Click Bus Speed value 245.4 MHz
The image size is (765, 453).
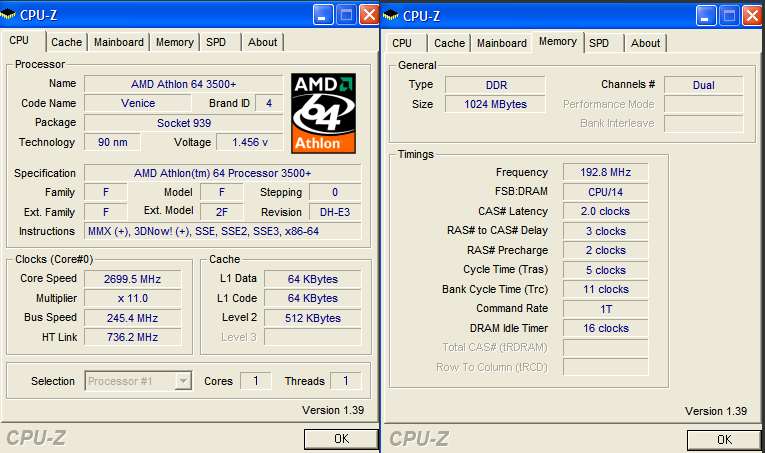pyautogui.click(x=132, y=318)
